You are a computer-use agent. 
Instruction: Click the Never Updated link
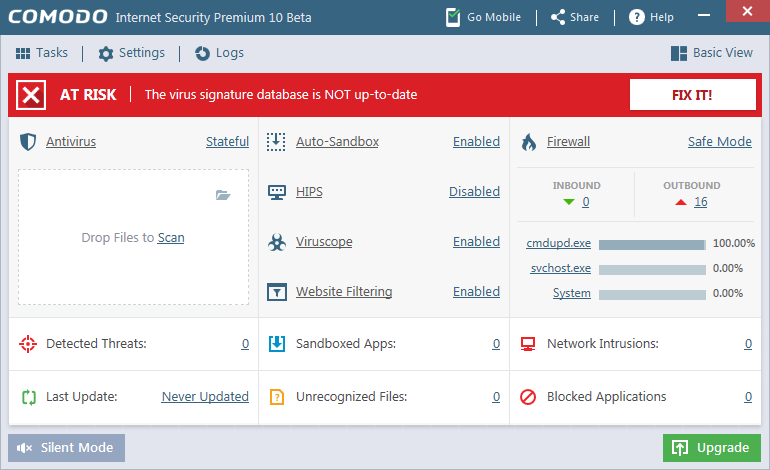click(205, 397)
